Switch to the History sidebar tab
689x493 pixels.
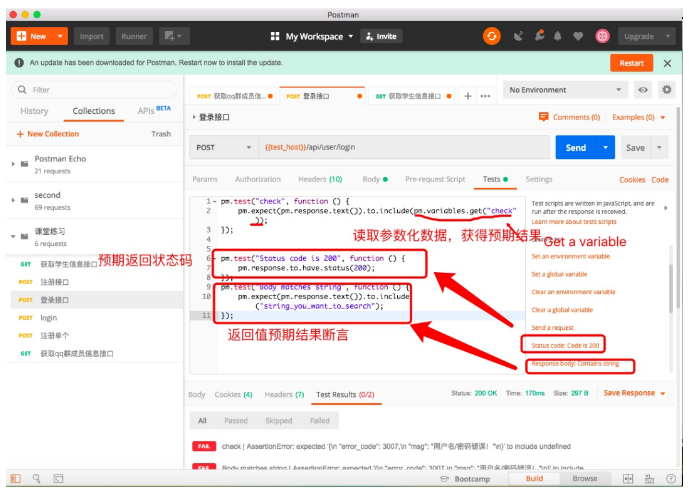coord(34,111)
